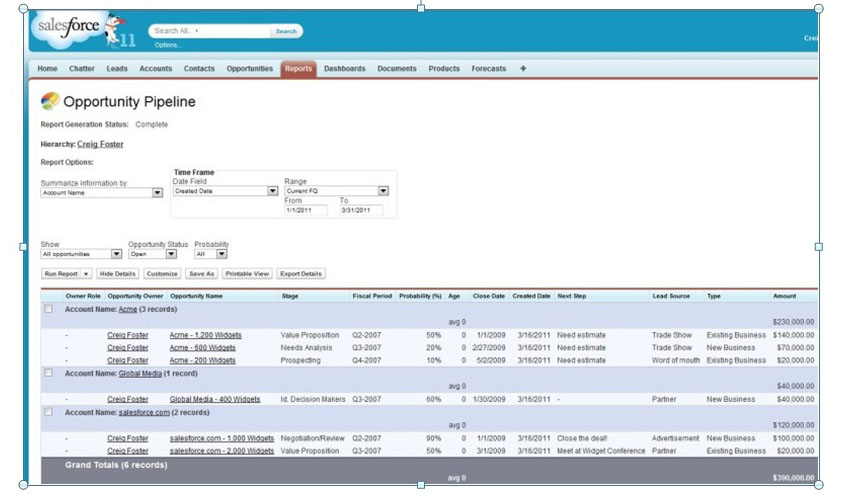Open the Dashboards tab
Image resolution: width=841 pixels, height=495 pixels.
click(344, 69)
